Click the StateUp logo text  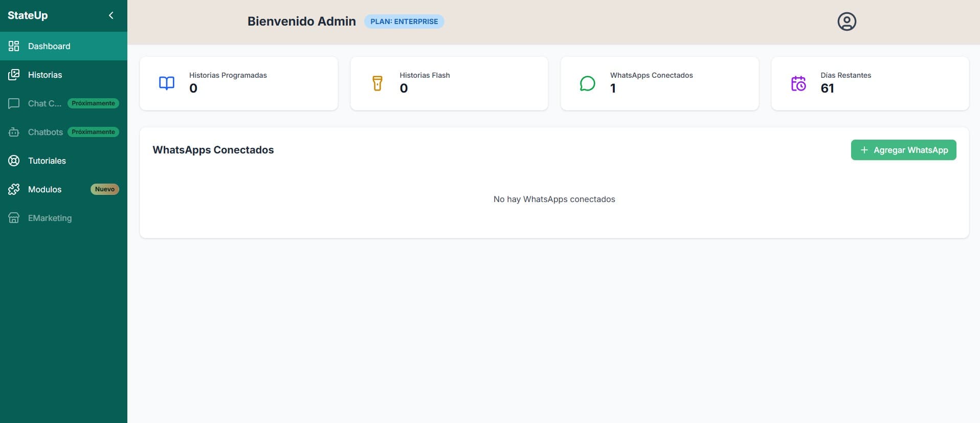(28, 15)
